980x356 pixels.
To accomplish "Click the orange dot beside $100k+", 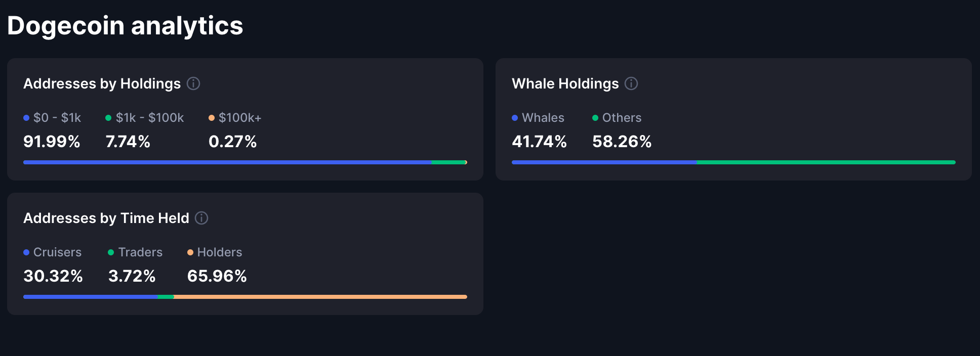I will [212, 118].
